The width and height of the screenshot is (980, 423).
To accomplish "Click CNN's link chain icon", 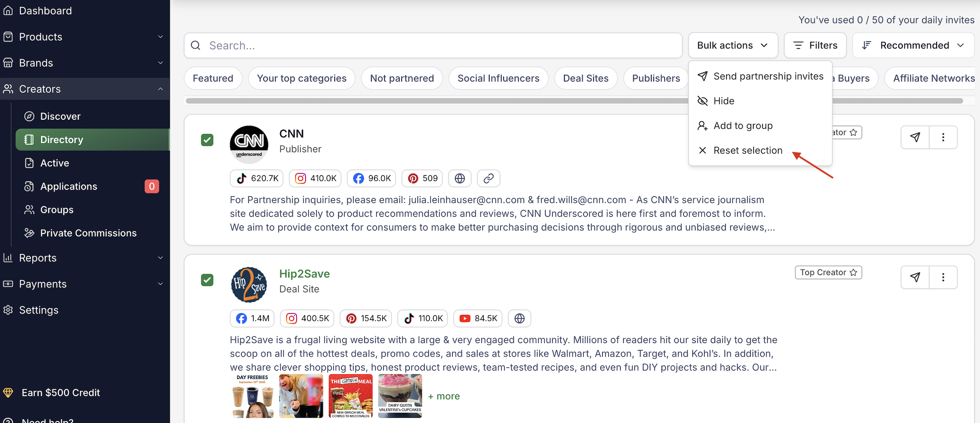I will click(x=488, y=178).
